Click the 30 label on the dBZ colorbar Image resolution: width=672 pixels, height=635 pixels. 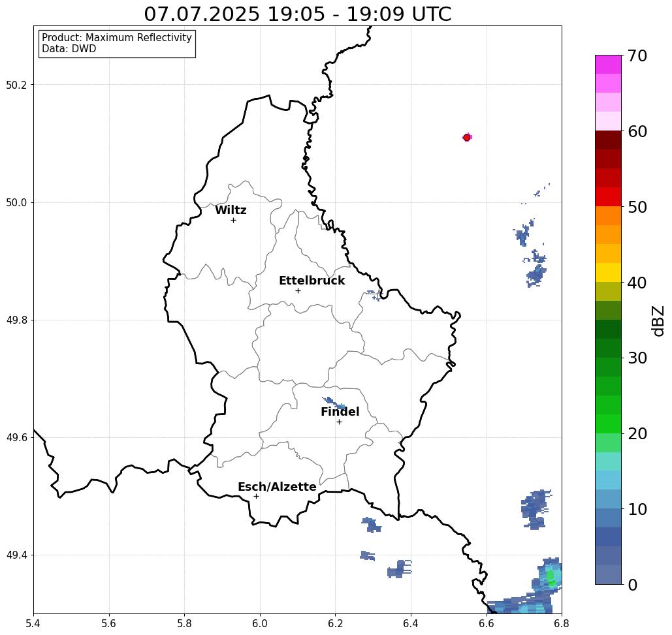[x=637, y=358]
